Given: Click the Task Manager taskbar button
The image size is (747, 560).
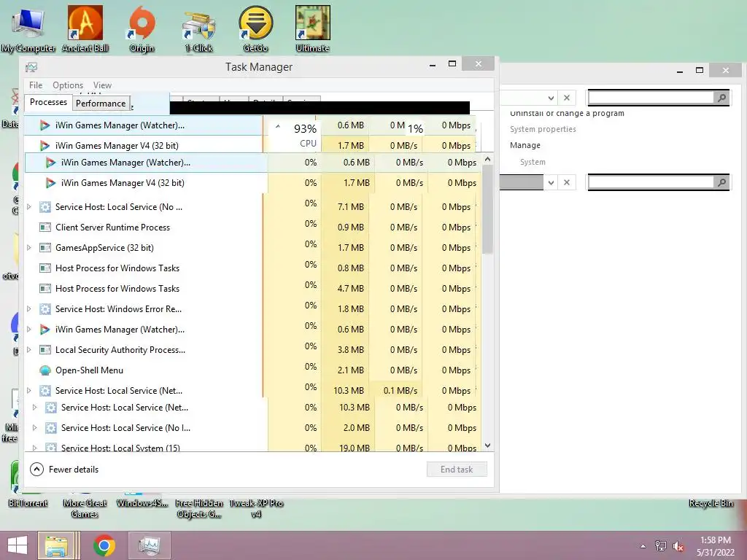Looking at the screenshot, I should click(150, 545).
